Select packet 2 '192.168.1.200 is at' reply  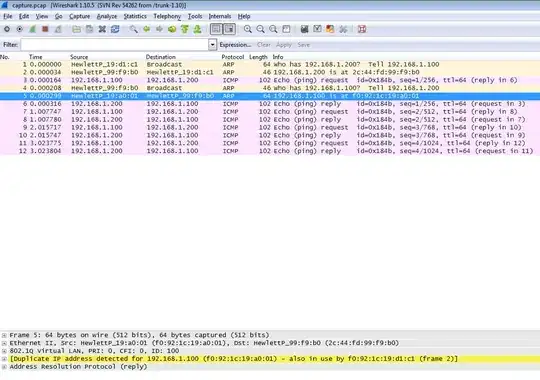pyautogui.click(x=270, y=72)
